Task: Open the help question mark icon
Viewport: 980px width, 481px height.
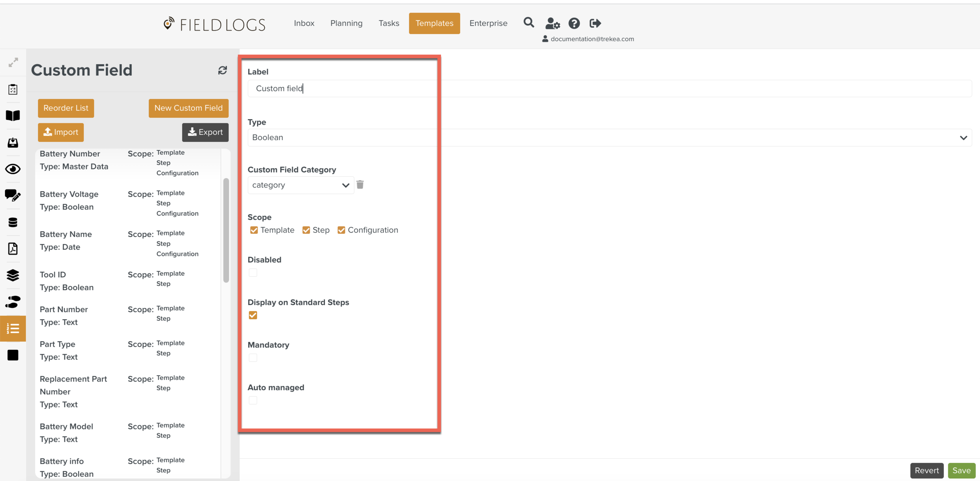Action: [x=574, y=24]
